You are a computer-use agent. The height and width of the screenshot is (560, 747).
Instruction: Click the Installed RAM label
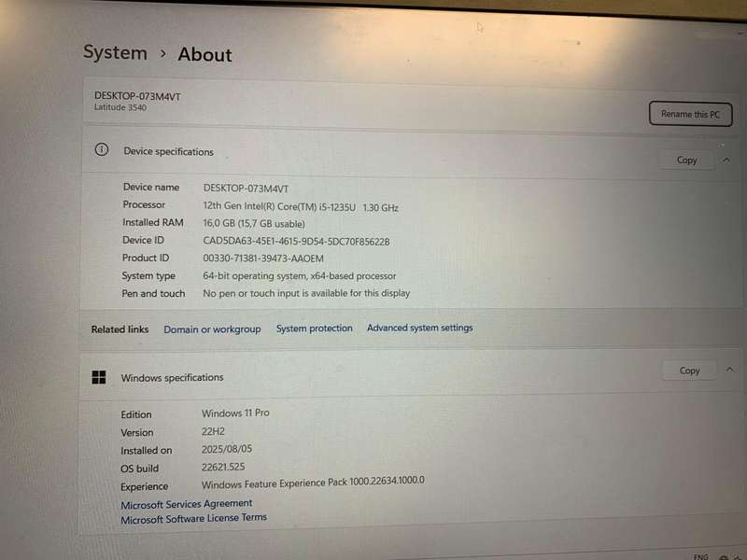153,222
